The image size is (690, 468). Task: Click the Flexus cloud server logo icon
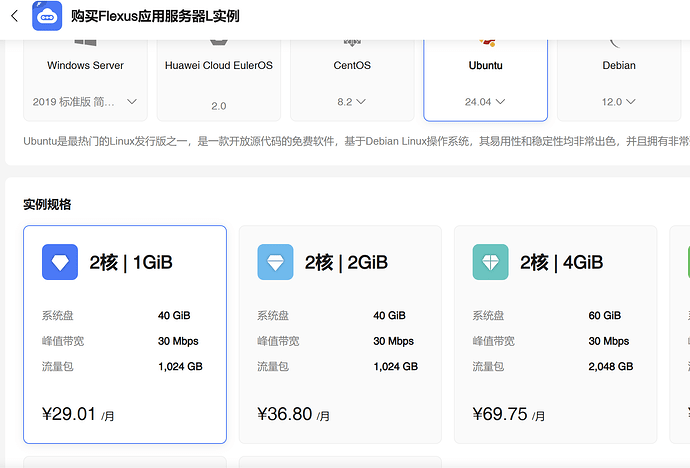coord(46,17)
